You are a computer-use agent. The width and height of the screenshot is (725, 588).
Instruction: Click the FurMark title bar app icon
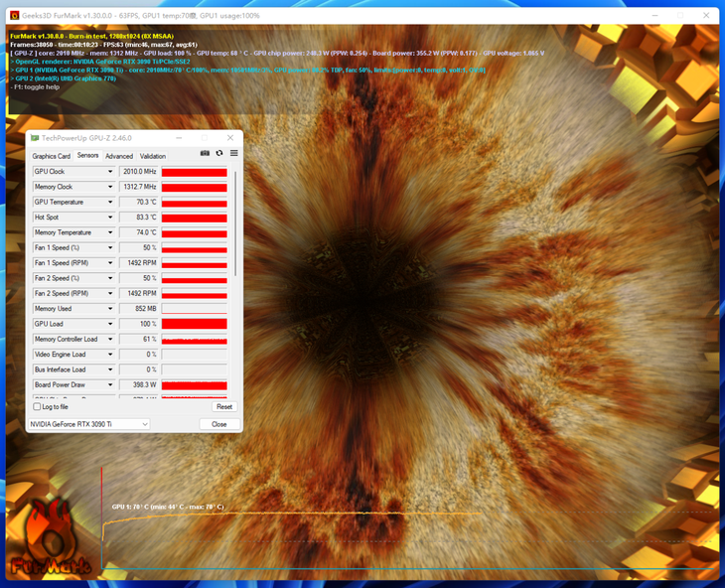(x=14, y=16)
